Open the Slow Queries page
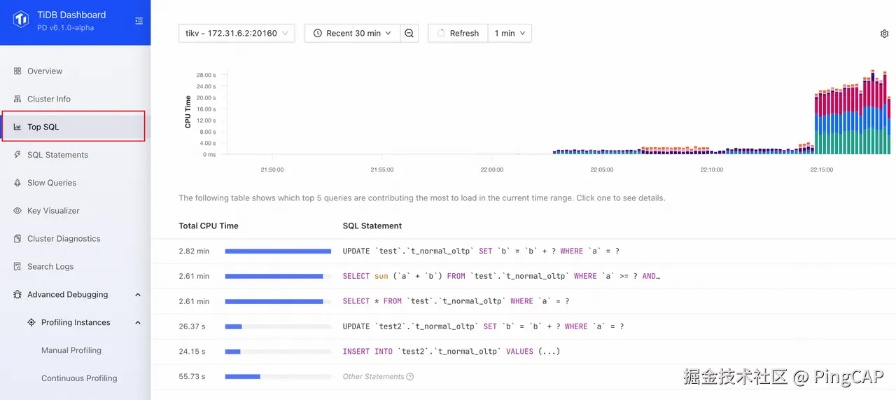896x400 pixels. point(51,183)
